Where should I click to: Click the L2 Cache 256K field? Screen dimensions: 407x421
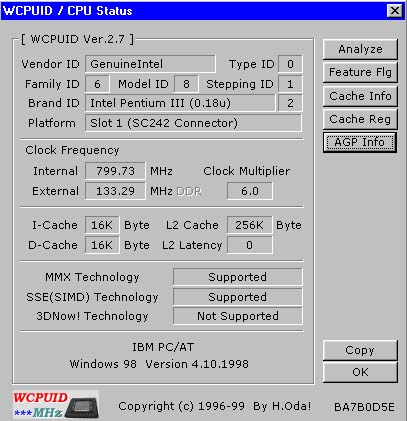point(250,225)
